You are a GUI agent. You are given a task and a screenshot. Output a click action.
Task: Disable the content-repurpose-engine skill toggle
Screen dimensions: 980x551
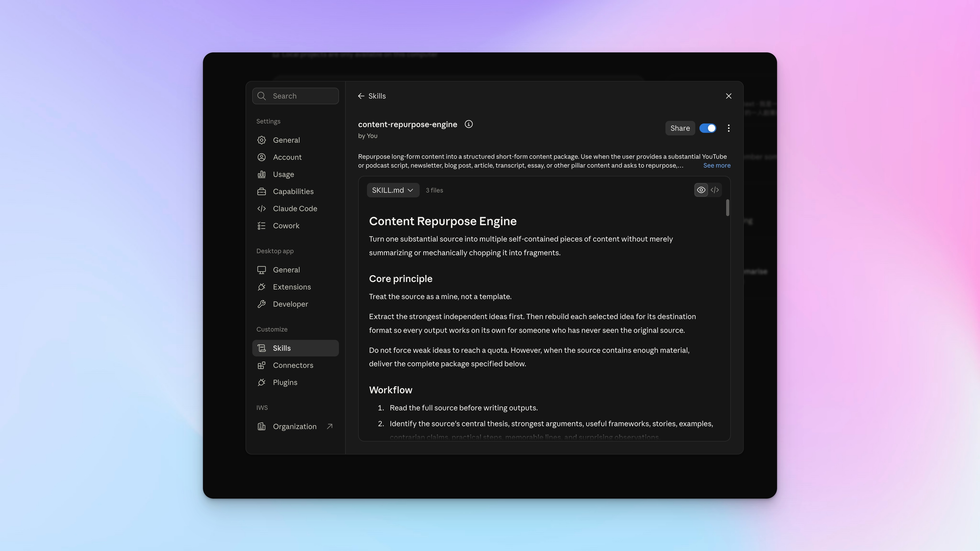click(707, 128)
